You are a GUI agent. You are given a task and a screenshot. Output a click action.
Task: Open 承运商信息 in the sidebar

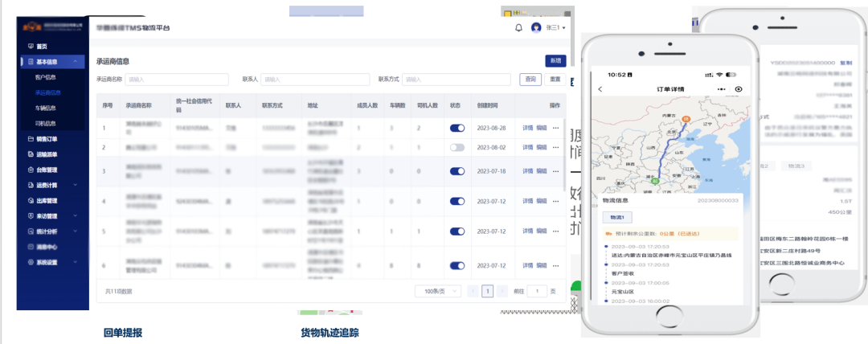pyautogui.click(x=47, y=92)
